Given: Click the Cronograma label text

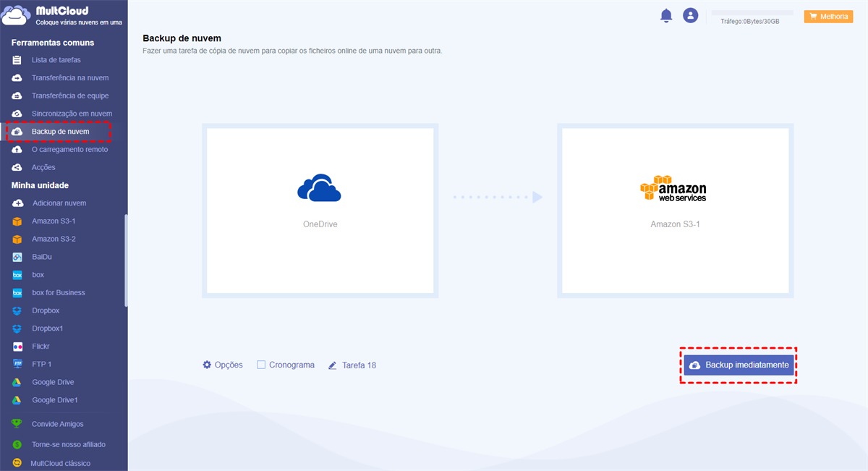Looking at the screenshot, I should pos(292,365).
